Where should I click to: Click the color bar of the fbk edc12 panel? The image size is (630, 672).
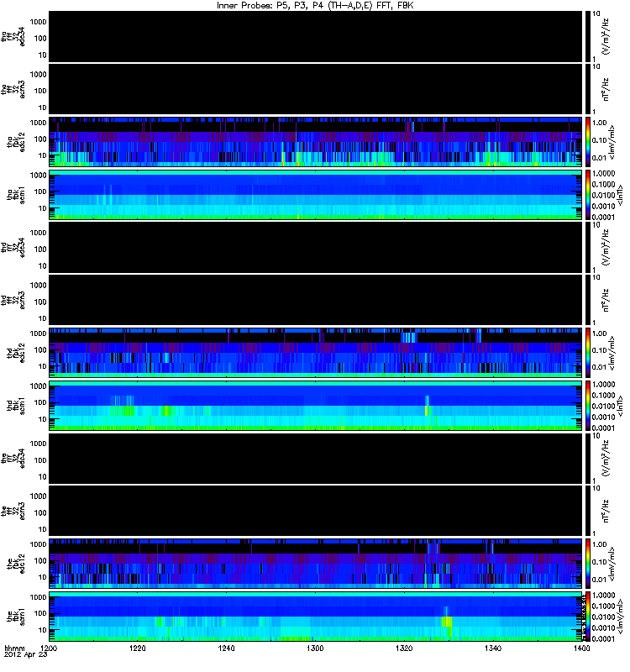click(x=587, y=564)
